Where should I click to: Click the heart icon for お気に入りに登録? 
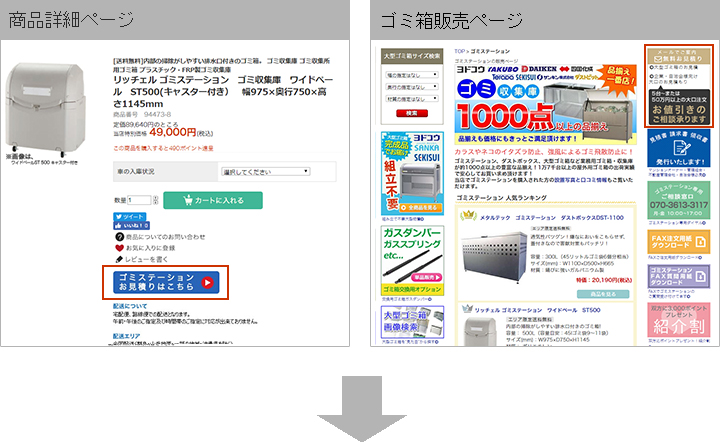click(x=120, y=247)
